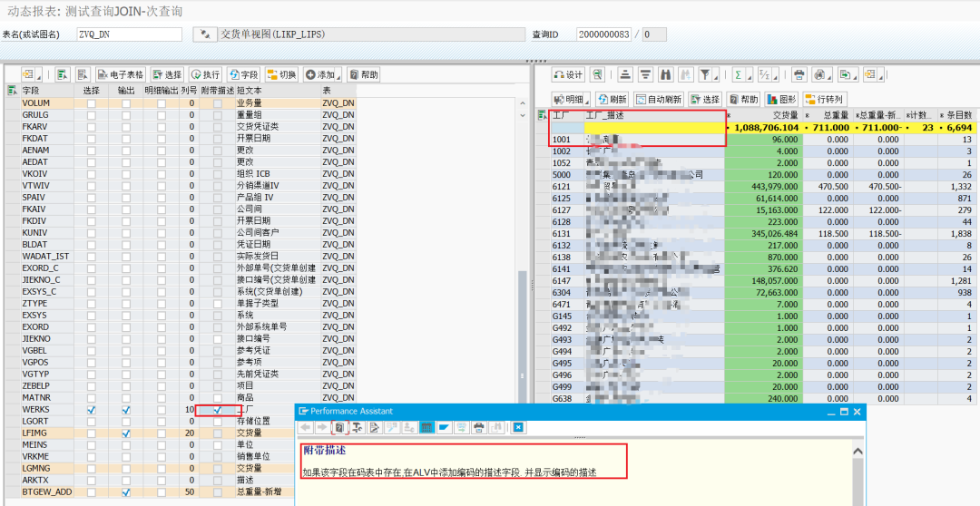Click the change layout icon in ALV toolbar
Viewport: 980px width, 506px height.
tap(871, 75)
